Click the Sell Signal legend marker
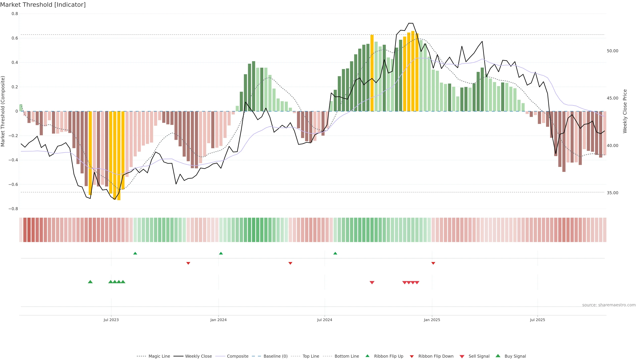Viewport: 644px width, 362px height. click(x=462, y=356)
